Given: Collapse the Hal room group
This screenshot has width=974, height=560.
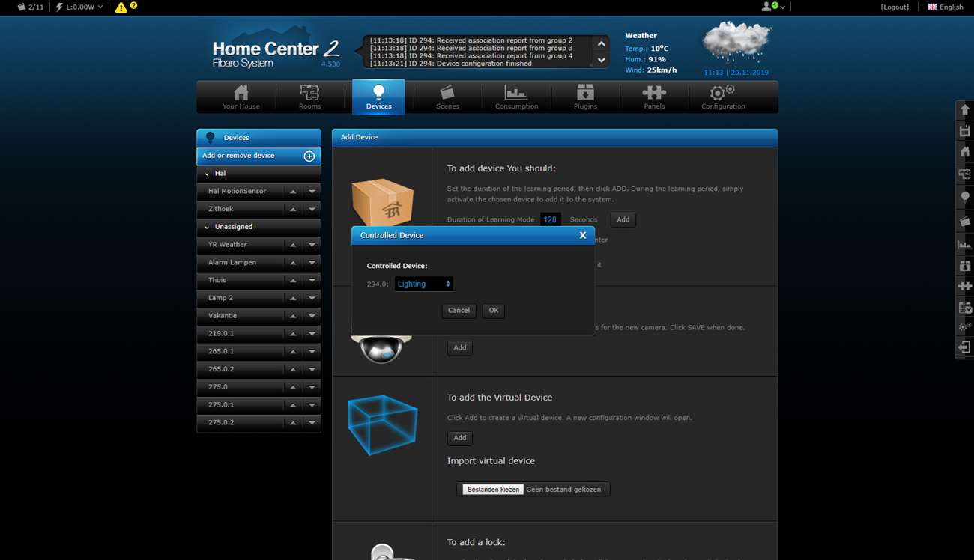Looking at the screenshot, I should 208,174.
